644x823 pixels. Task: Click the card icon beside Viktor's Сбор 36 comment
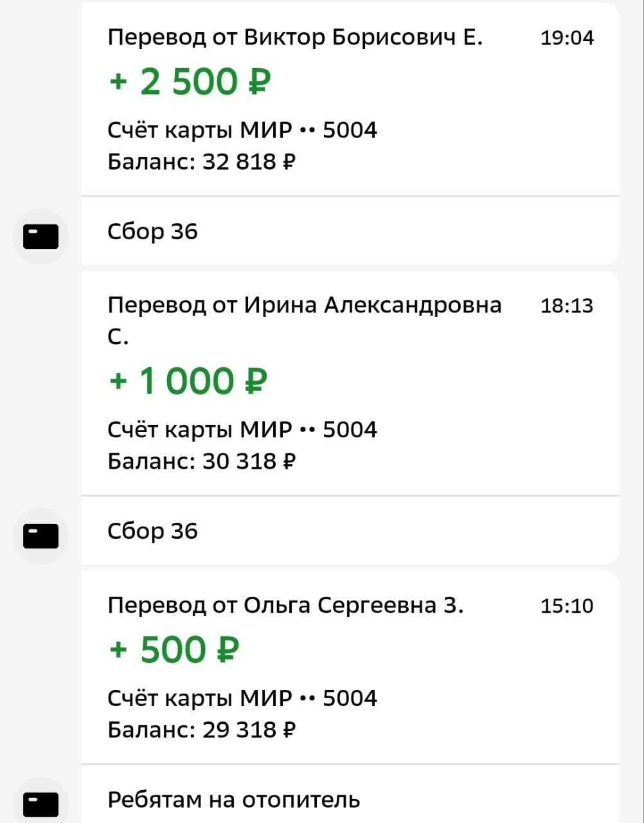pos(40,237)
